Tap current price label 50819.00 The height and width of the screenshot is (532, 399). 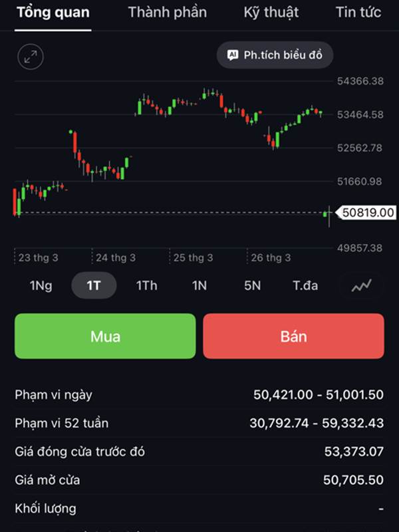coord(368,213)
